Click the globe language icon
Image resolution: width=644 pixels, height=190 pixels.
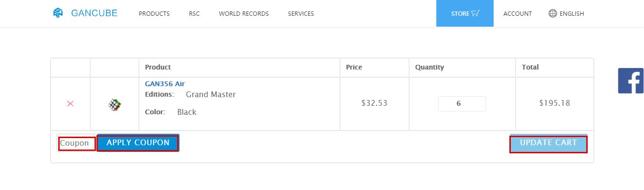[553, 13]
